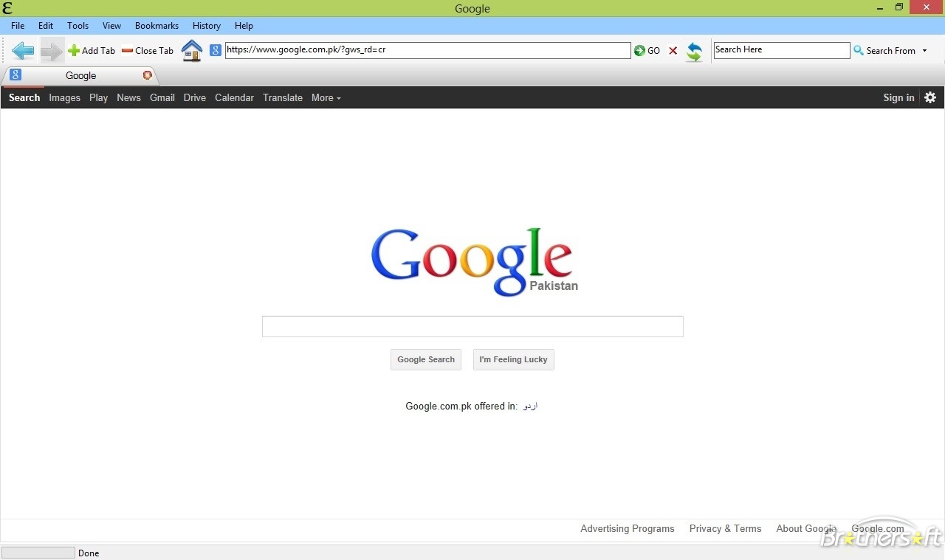The height and width of the screenshot is (560, 945).
Task: Open Play in the Google bar
Action: coord(98,97)
